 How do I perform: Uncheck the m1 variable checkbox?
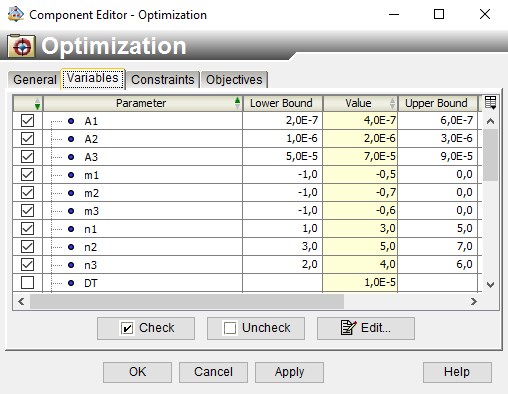click(27, 174)
